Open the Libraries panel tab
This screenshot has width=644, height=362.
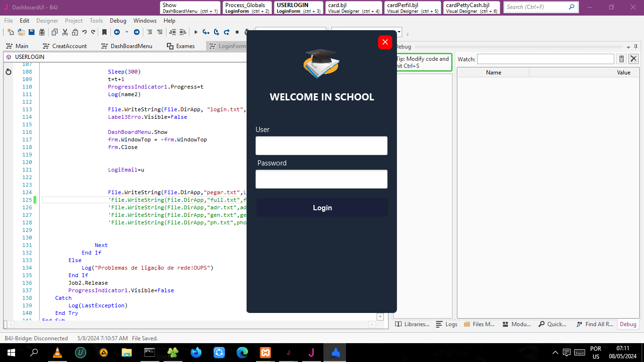[x=413, y=324]
